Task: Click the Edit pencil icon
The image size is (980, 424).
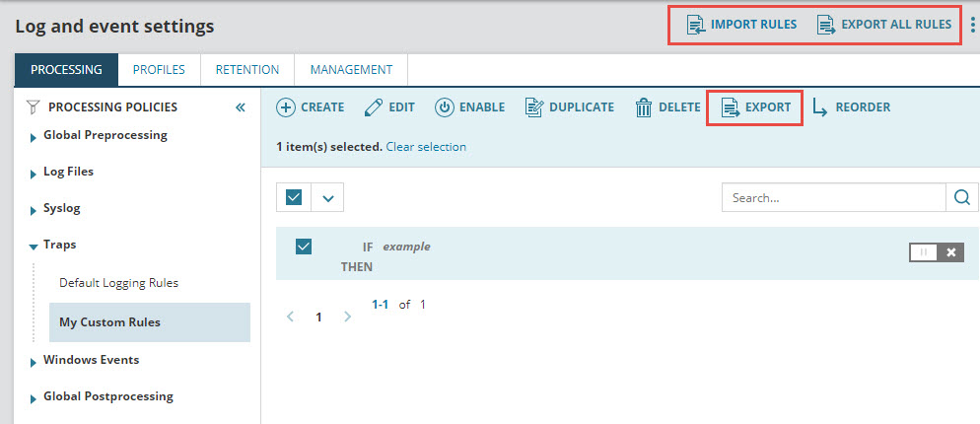Action: 374,107
